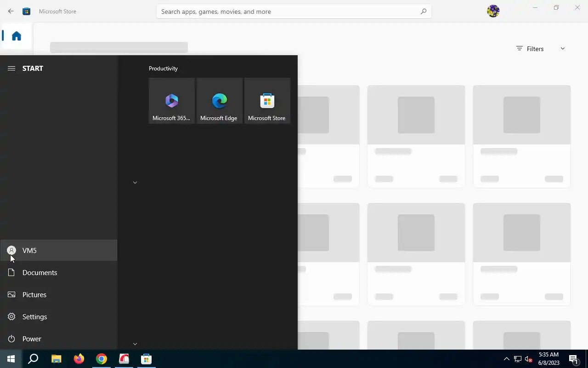Image resolution: width=588 pixels, height=368 pixels.
Task: Focus the Store search box
Action: point(294,11)
